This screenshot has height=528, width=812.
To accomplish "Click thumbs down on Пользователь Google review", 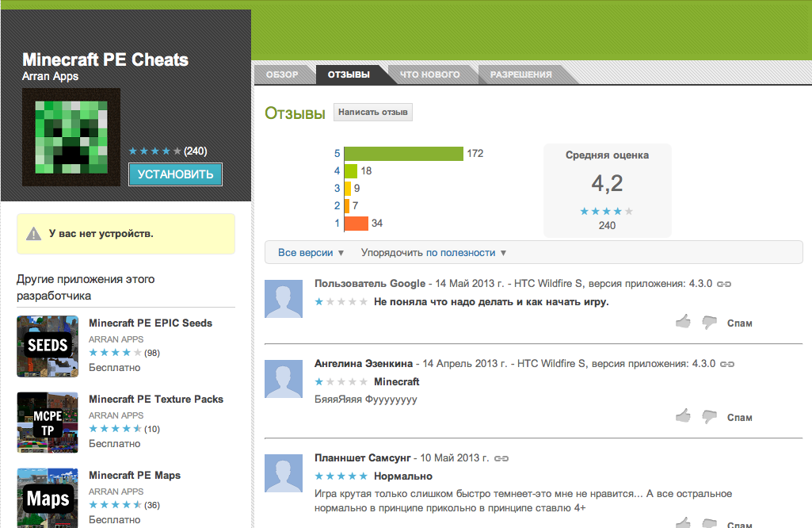I will (x=710, y=323).
